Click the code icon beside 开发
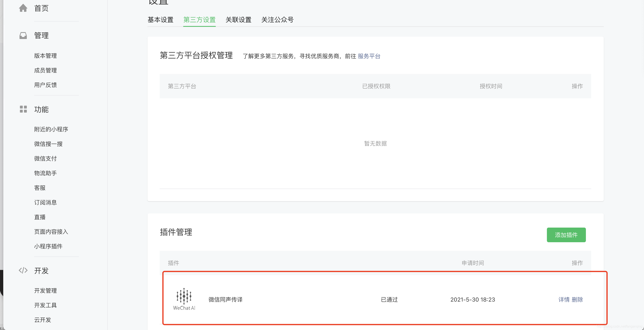The height and width of the screenshot is (330, 644). [x=23, y=270]
